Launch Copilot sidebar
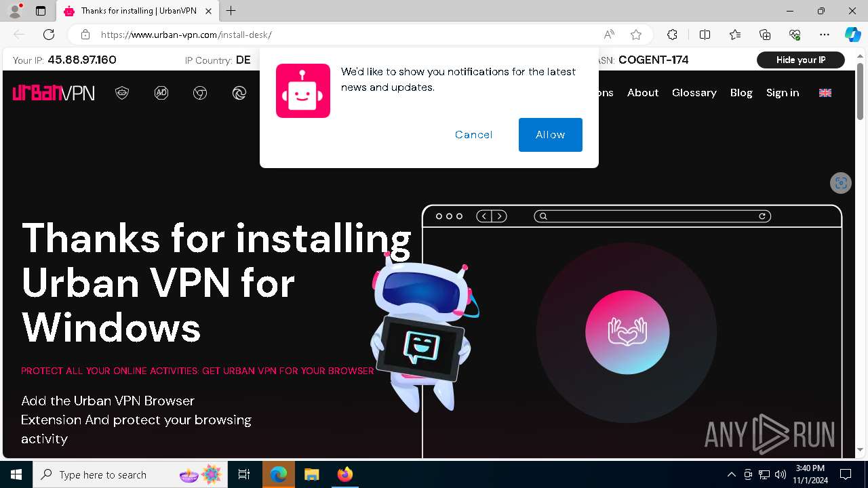The width and height of the screenshot is (868, 488). (x=852, y=35)
